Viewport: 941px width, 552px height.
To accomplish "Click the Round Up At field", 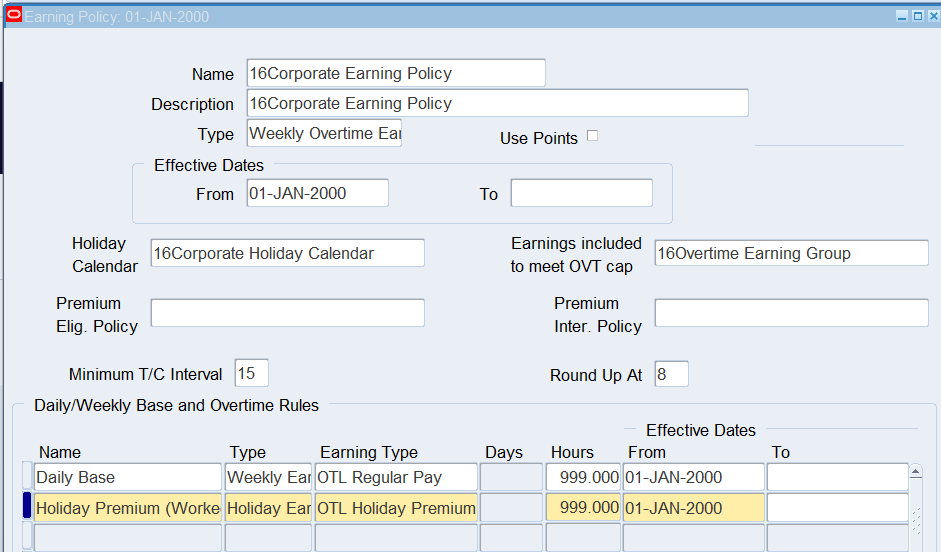I will (671, 375).
